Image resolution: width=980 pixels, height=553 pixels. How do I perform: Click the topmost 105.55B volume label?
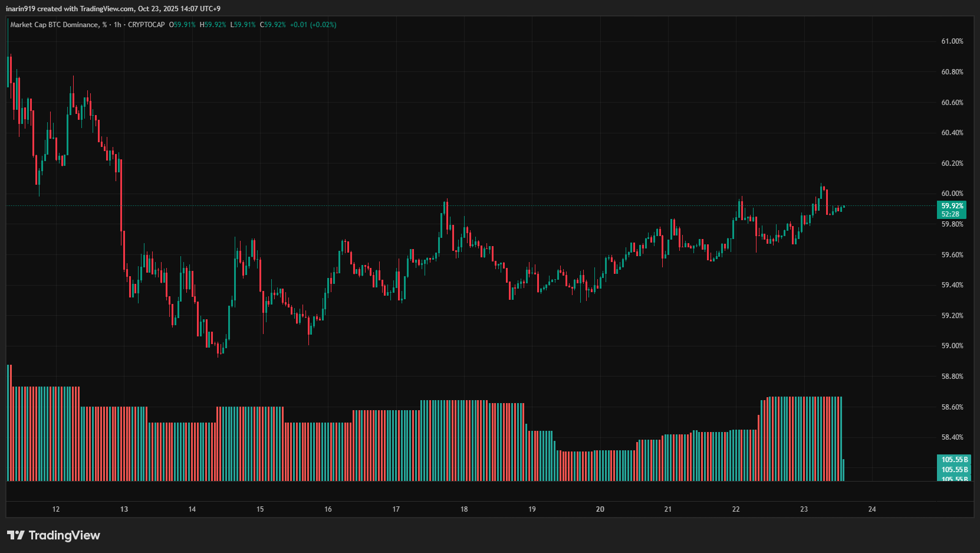tap(954, 459)
